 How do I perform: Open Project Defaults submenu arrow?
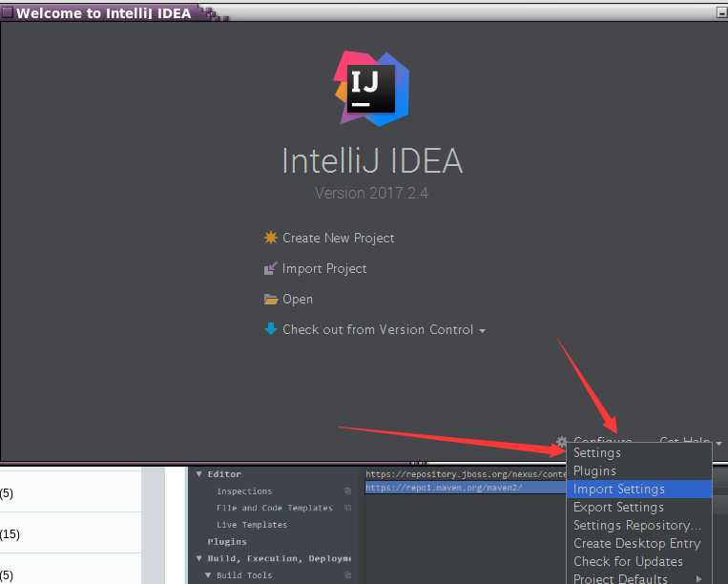(698, 578)
